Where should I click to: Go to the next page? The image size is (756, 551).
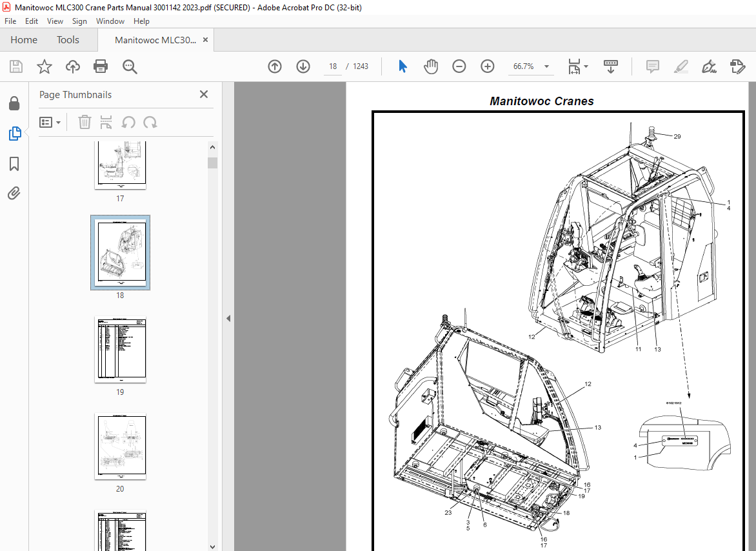tap(303, 66)
